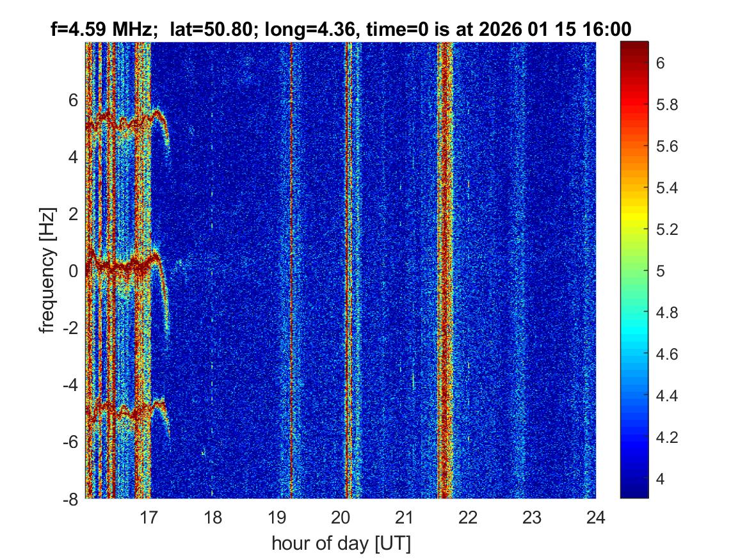Click the 0 tick on the frequency axis
The width and height of the screenshot is (747, 560).
(74, 271)
